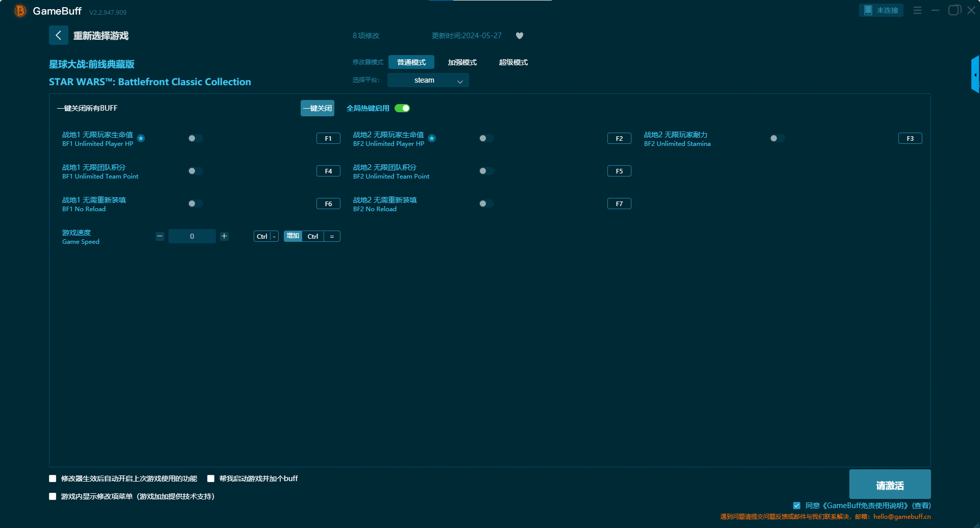980x528 pixels.
Task: Check 帮我启动游戏并加个buff checkbox
Action: coord(211,479)
